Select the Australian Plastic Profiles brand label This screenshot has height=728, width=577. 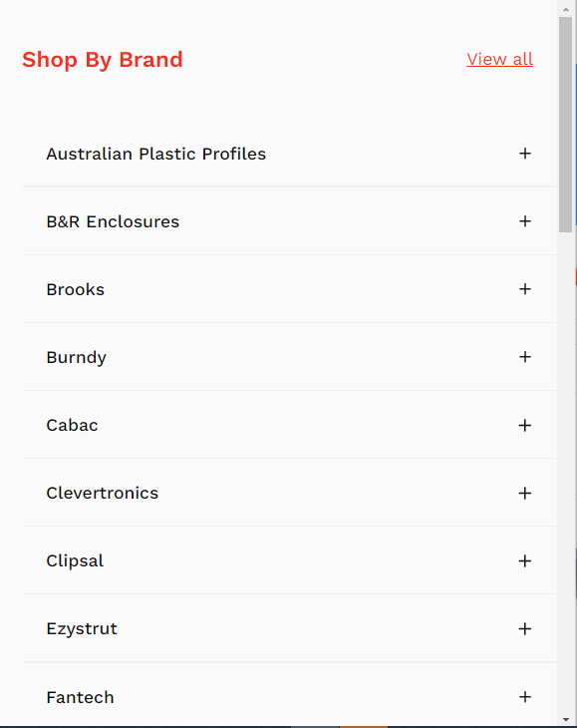click(155, 154)
